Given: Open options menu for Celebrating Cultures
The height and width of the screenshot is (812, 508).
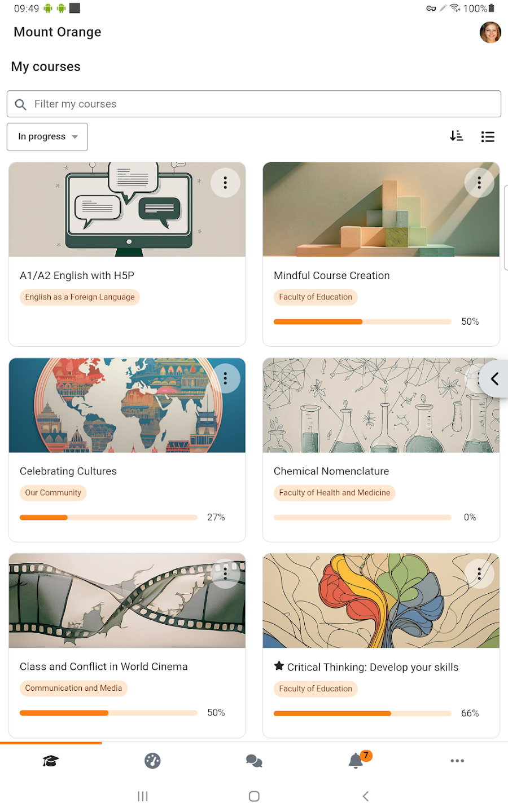Looking at the screenshot, I should [225, 378].
